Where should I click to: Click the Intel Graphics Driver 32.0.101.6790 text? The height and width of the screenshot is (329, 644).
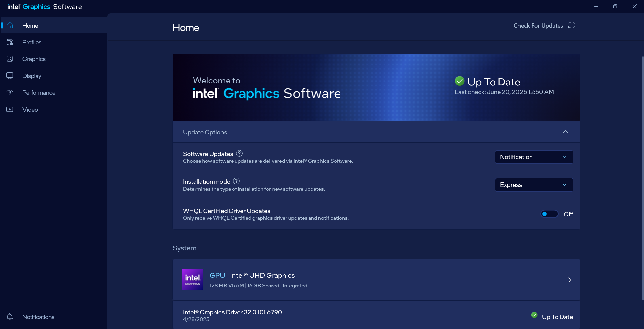(232, 312)
